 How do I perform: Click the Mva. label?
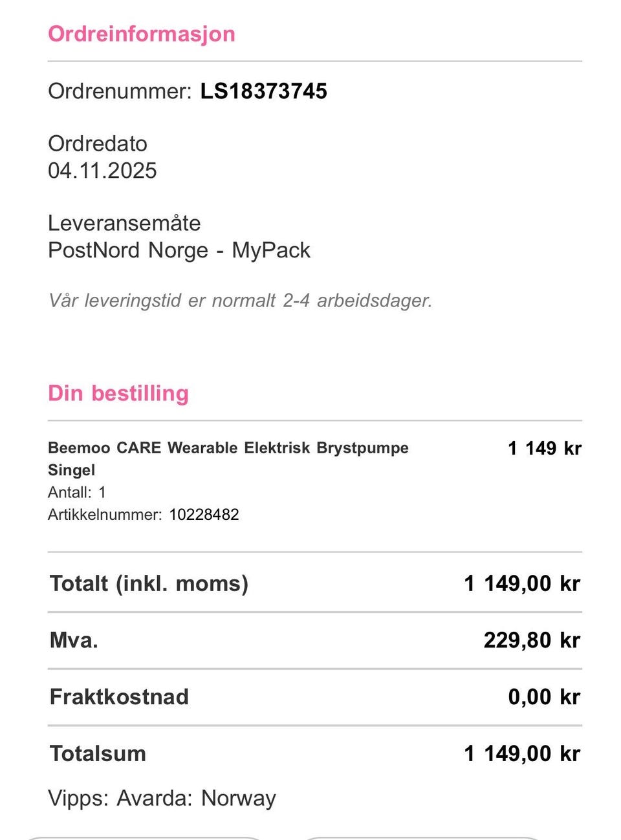(x=74, y=640)
